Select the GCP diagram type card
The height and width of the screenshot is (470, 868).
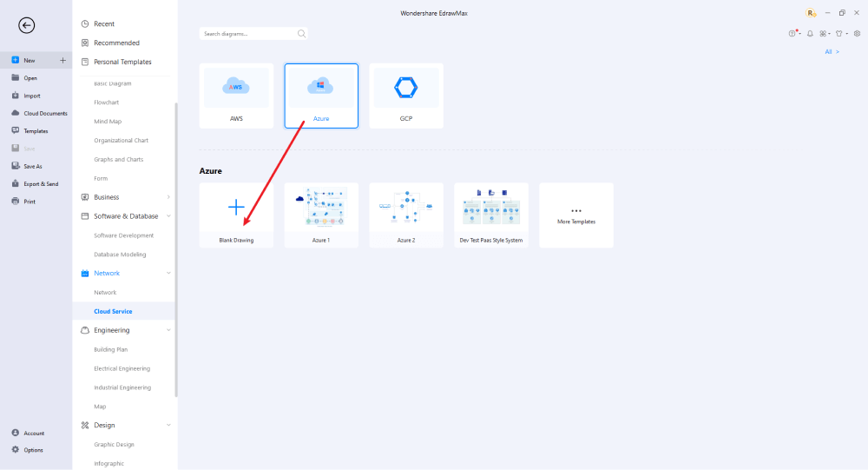pos(406,96)
